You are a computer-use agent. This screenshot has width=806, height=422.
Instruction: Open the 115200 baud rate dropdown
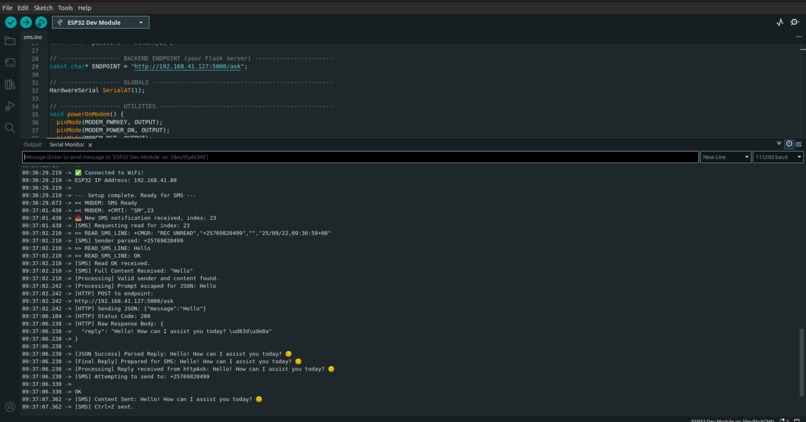[x=778, y=157]
